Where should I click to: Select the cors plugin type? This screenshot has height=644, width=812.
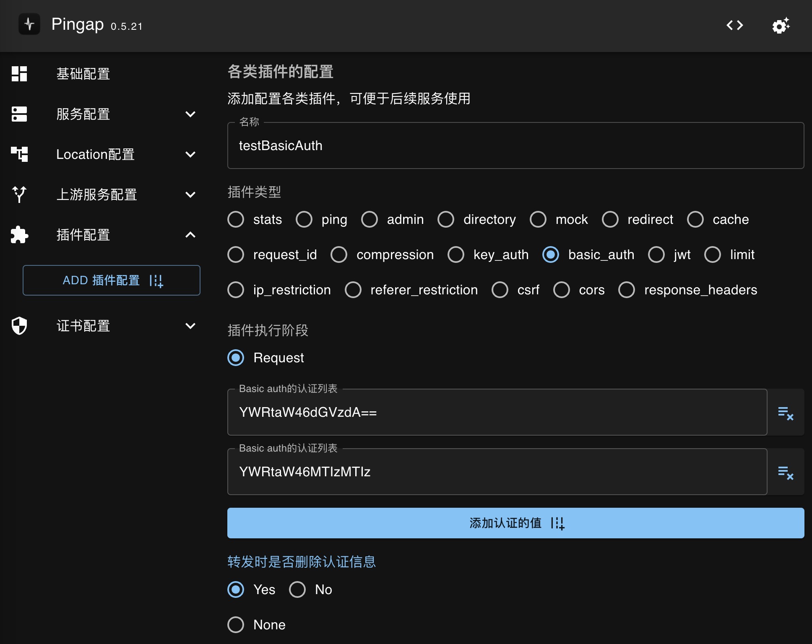pos(562,290)
